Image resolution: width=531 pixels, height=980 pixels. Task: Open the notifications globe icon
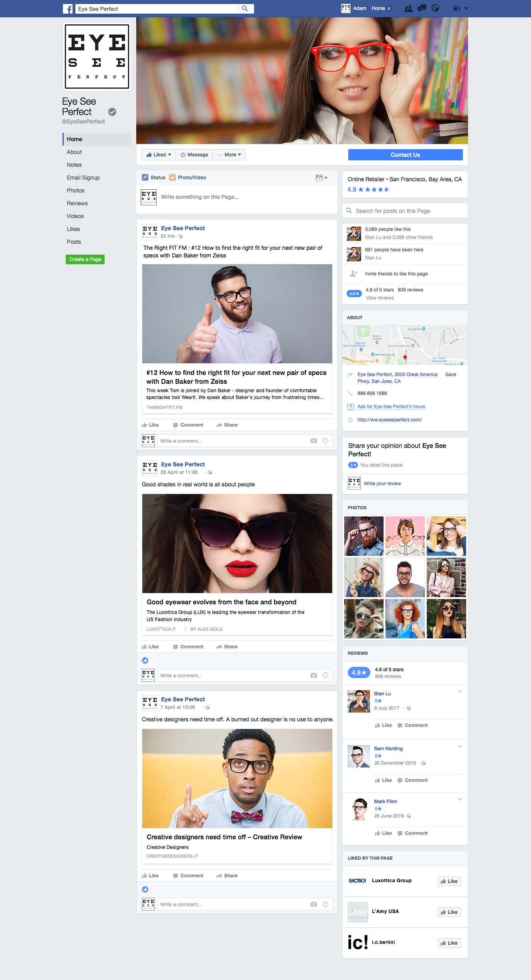tap(435, 8)
